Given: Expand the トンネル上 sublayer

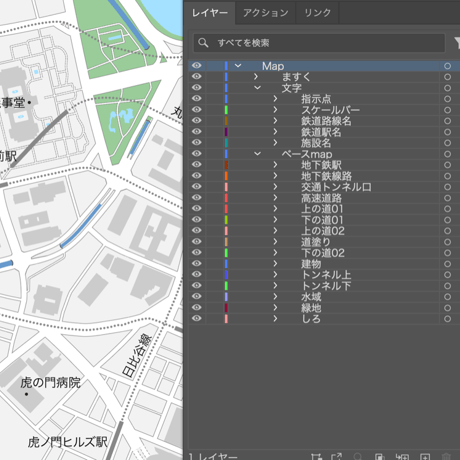Looking at the screenshot, I should pyautogui.click(x=275, y=275).
